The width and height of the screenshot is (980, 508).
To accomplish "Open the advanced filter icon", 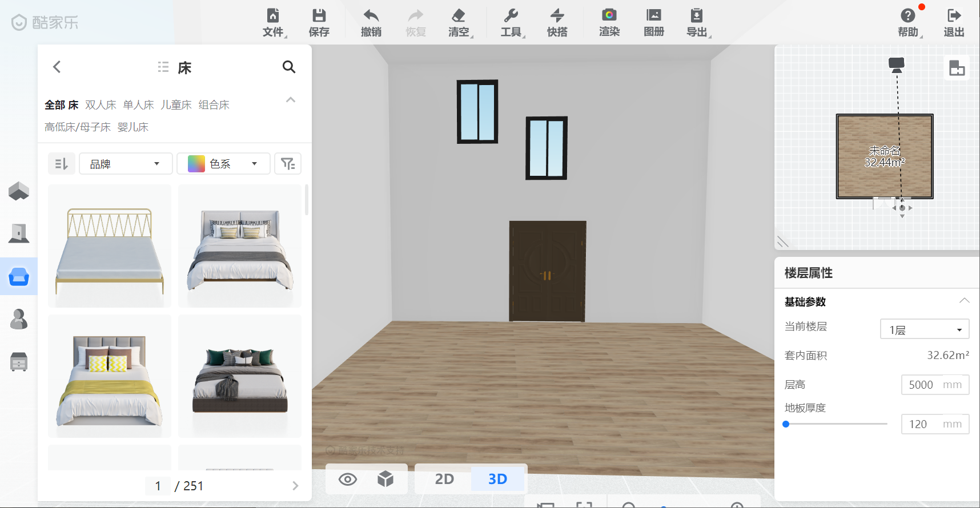I will (288, 164).
